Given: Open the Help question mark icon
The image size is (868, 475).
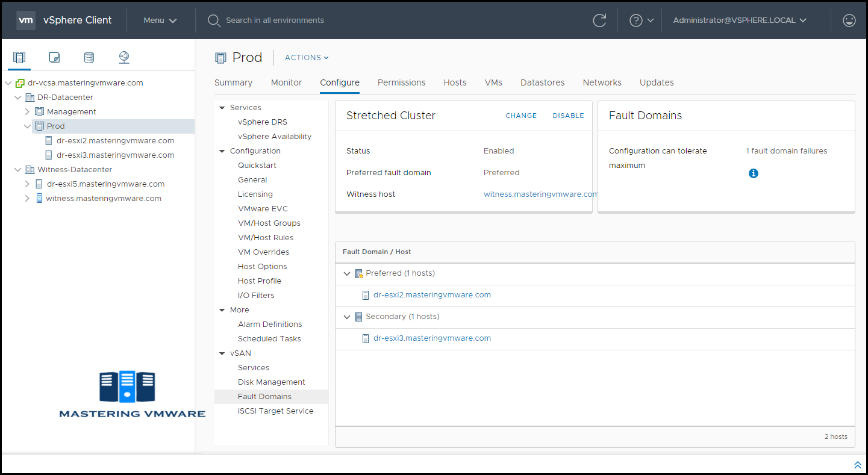Looking at the screenshot, I should point(635,20).
